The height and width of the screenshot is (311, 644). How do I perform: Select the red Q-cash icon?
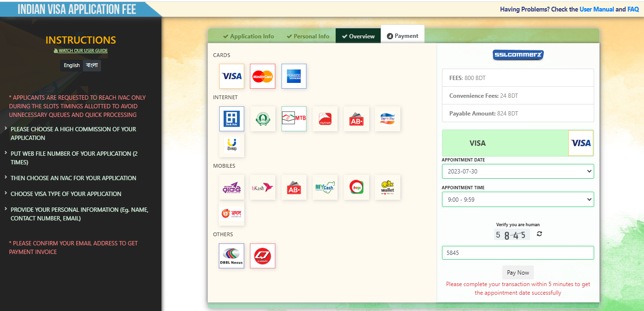(262, 256)
